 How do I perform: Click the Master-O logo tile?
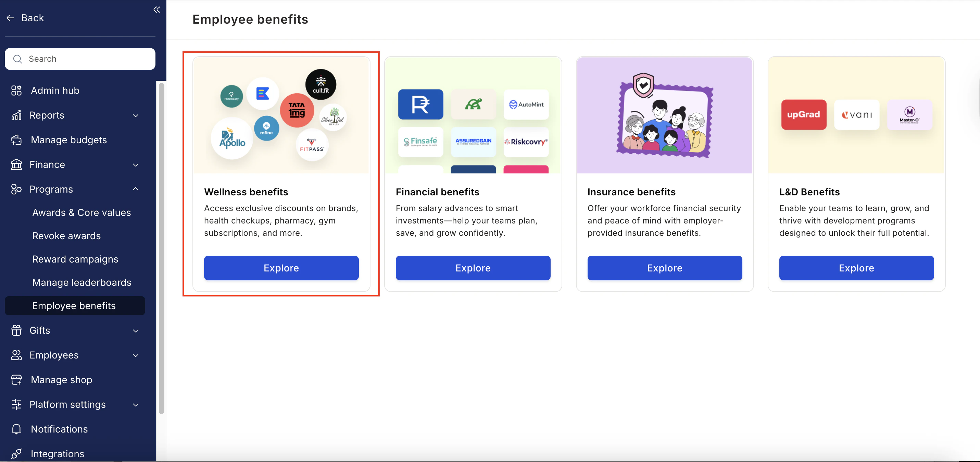coord(909,114)
